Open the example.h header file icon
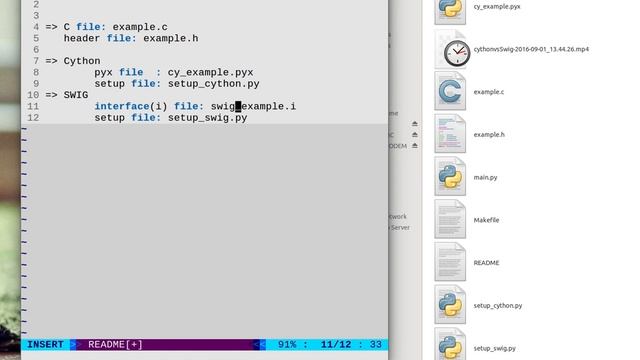This screenshot has height=360, width=640. pyautogui.click(x=450, y=134)
